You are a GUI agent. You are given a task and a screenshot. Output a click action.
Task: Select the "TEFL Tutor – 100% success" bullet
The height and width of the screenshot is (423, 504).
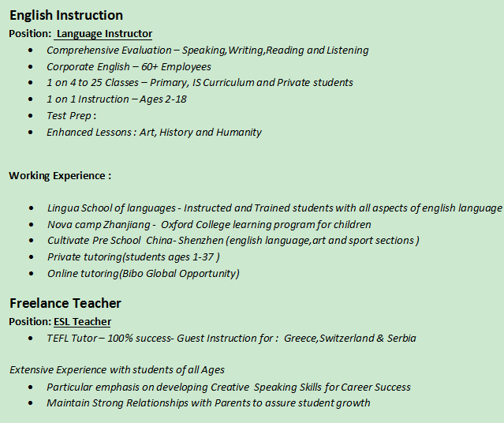coord(231,339)
